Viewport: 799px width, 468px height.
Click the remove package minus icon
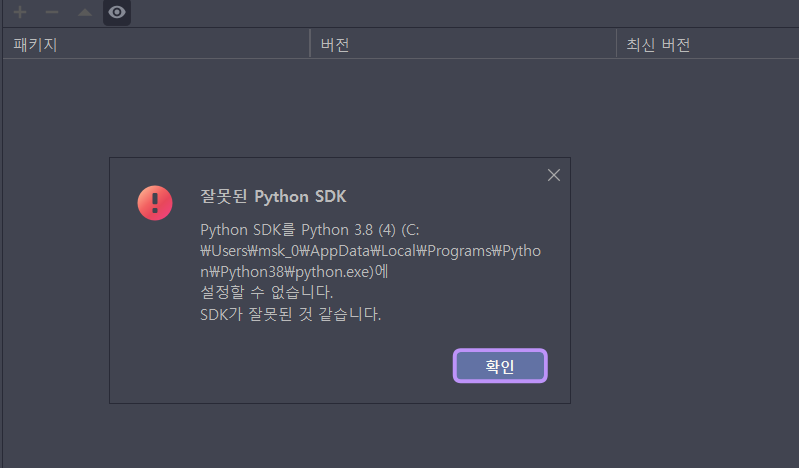click(52, 12)
